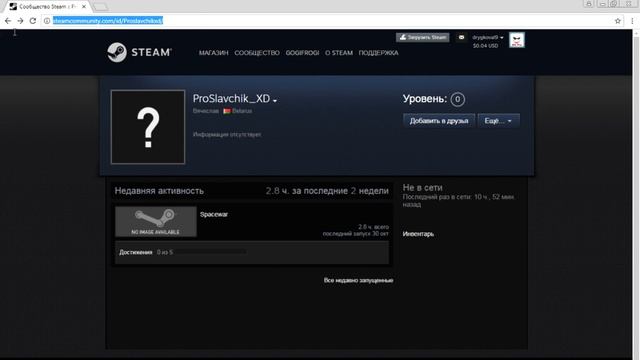Click Добавить в друзья button
Viewport: 640px width, 360px height.
pos(439,121)
